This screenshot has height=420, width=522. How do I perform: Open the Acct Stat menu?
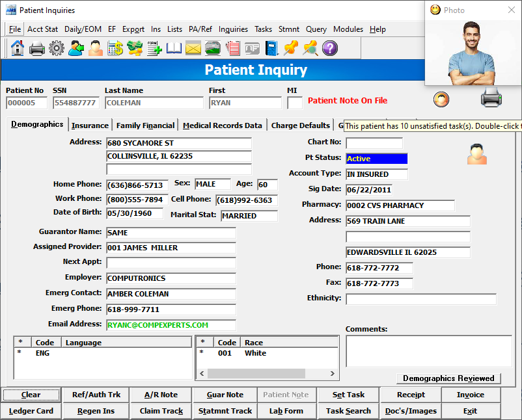click(x=42, y=29)
